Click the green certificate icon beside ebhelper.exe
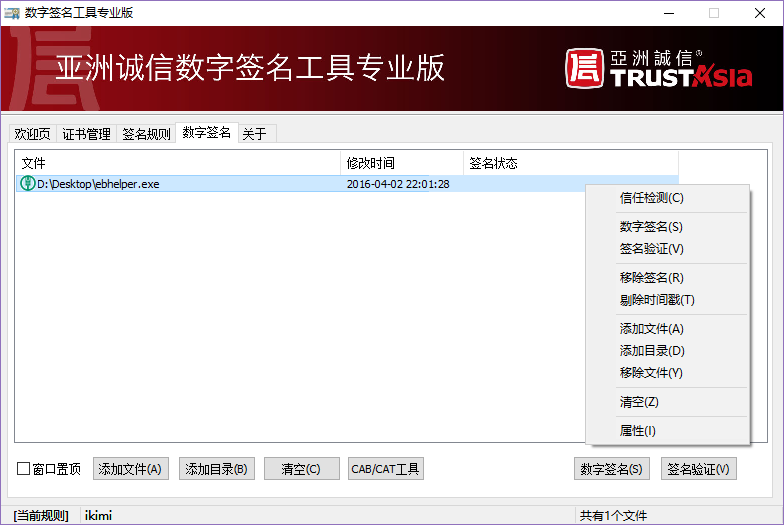The height and width of the screenshot is (525, 784). point(28,184)
